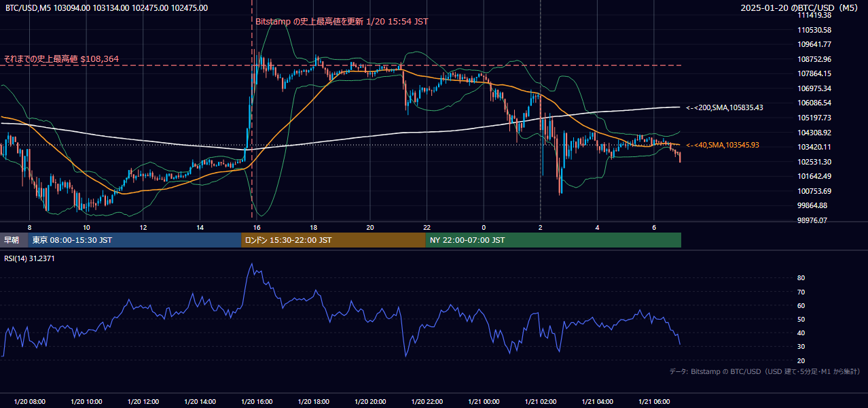This screenshot has height=408, width=868.
Task: Click price axis value 104308.92
Action: [815, 133]
